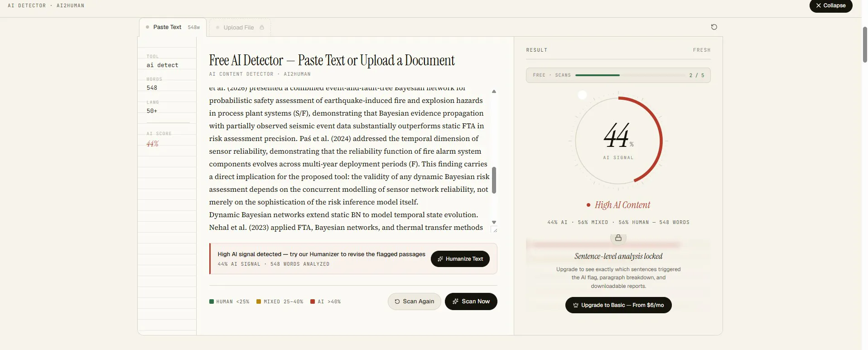Click the 44% AI signal gauge
This screenshot has width=868, height=350.
618,141
